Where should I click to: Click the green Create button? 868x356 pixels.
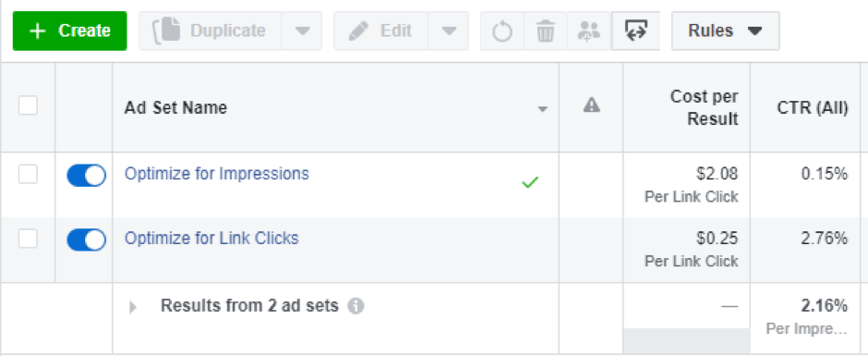click(70, 31)
